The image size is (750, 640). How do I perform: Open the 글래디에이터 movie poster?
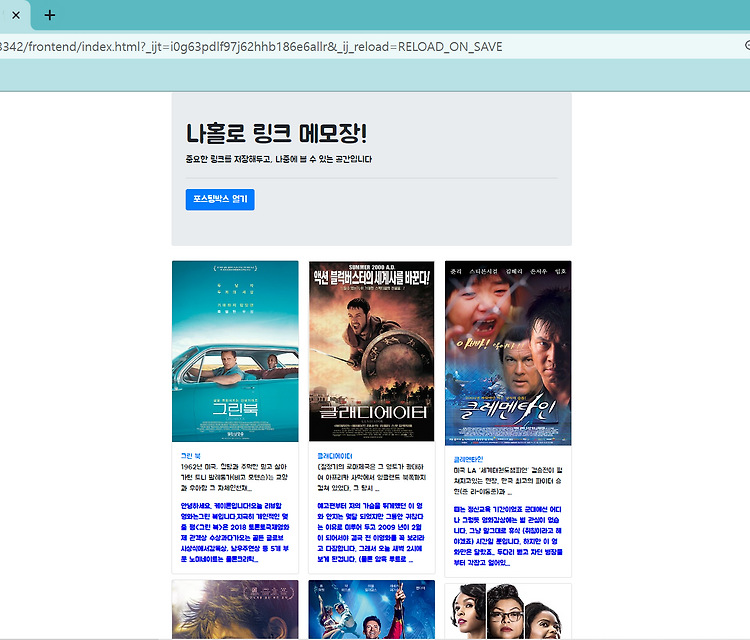(x=372, y=351)
